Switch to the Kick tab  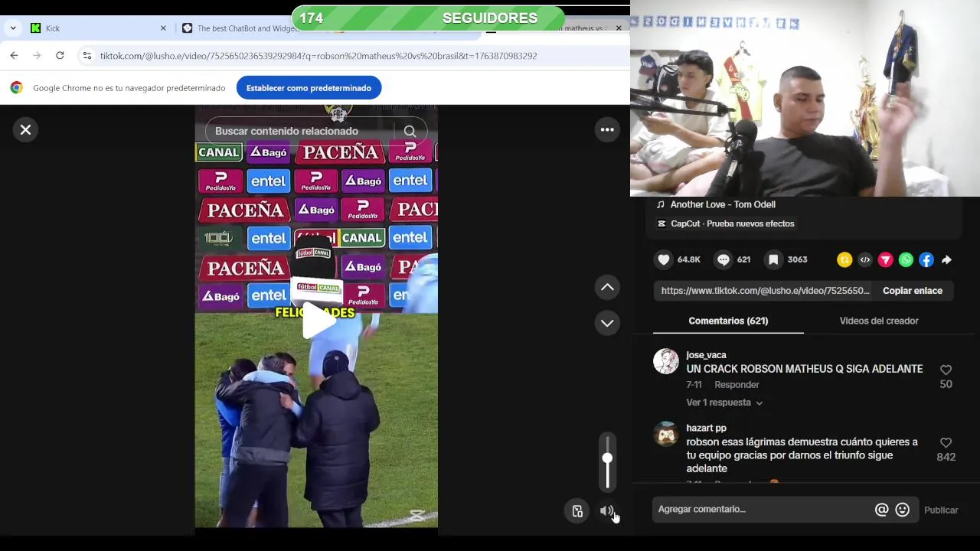98,28
